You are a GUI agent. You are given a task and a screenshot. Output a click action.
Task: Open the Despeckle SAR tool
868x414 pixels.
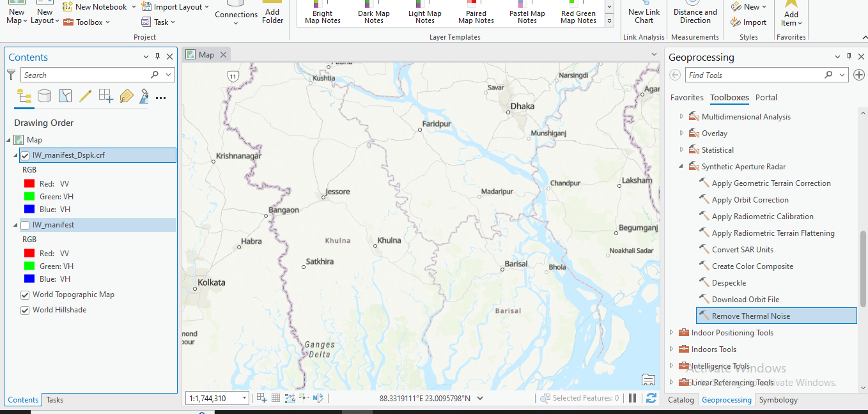(x=729, y=282)
